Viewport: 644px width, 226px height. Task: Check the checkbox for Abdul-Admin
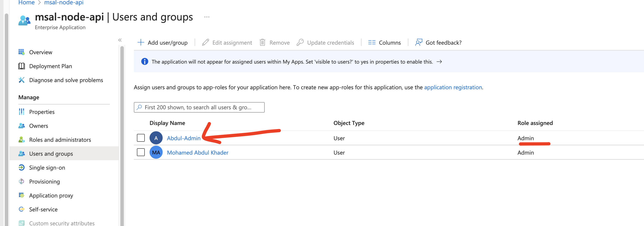point(141,138)
